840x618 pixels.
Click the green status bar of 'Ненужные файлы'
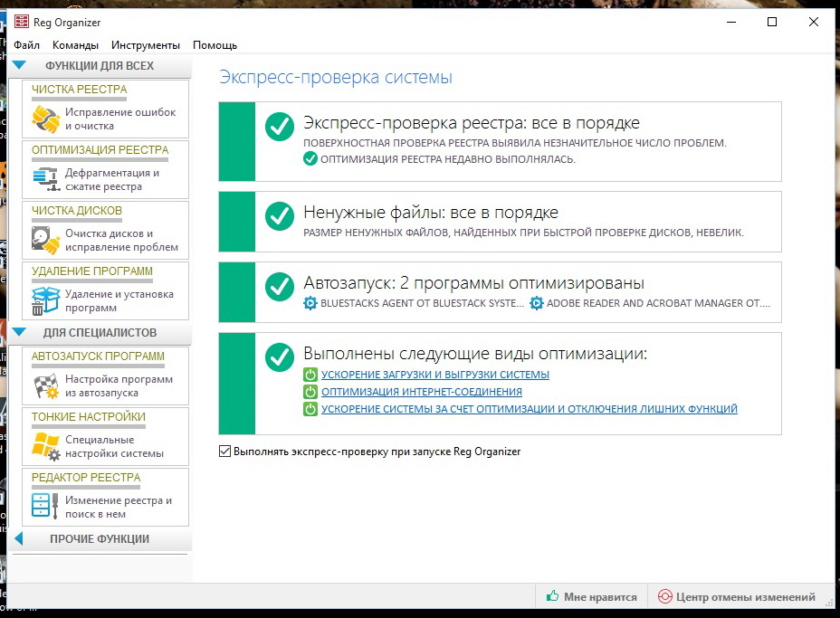tap(237, 222)
